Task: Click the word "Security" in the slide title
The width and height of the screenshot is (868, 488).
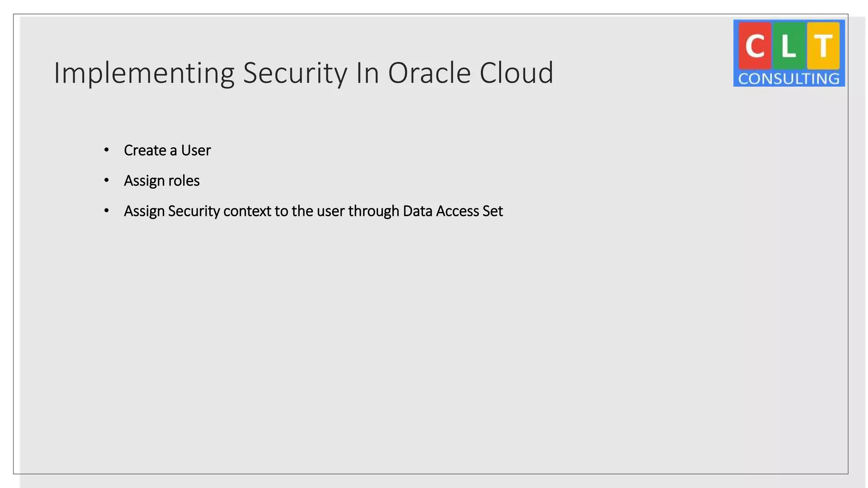Action: pyautogui.click(x=295, y=73)
